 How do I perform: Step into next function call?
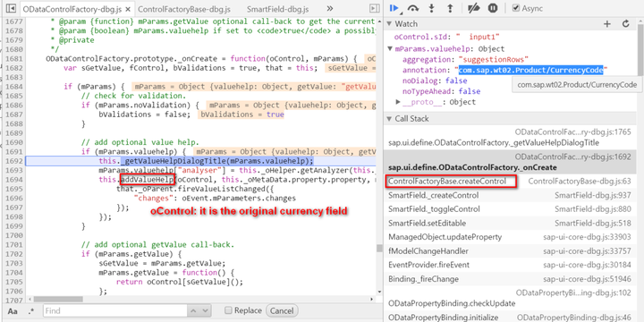[432, 8]
